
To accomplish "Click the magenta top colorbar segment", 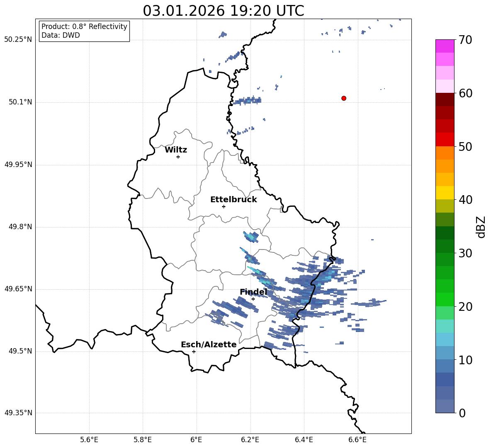I will [x=445, y=46].
